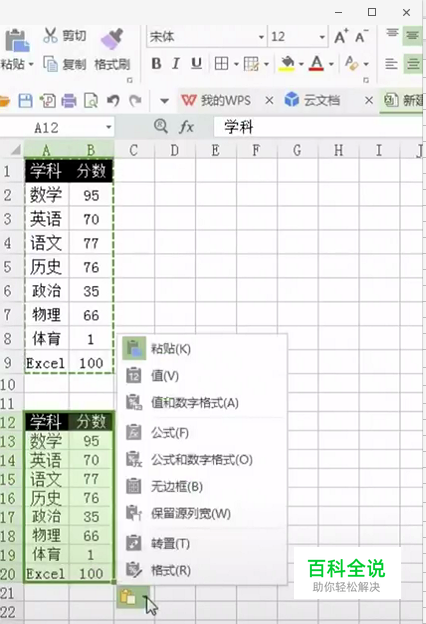This screenshot has height=624, width=426.
Task: Click the cell borders icon
Action: click(221, 64)
